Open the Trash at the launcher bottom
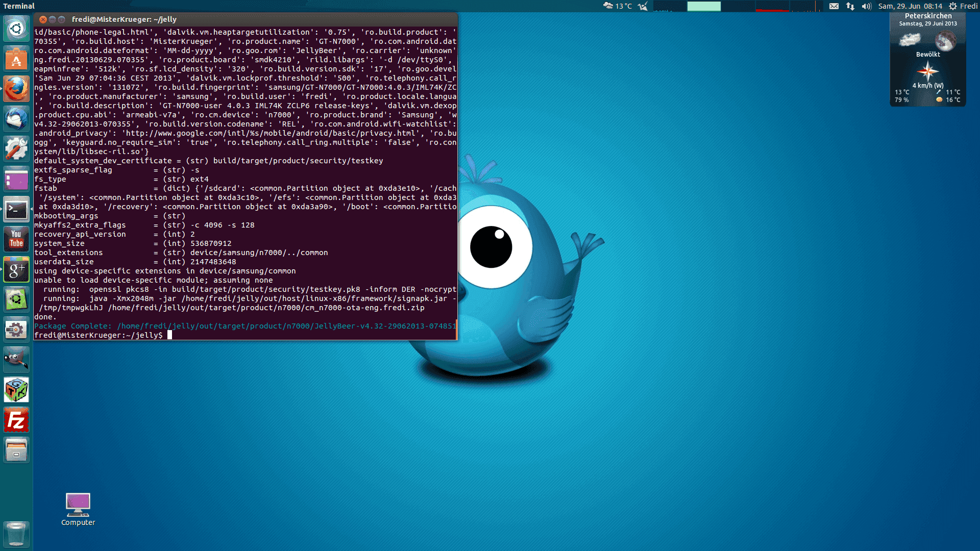 tap(16, 534)
